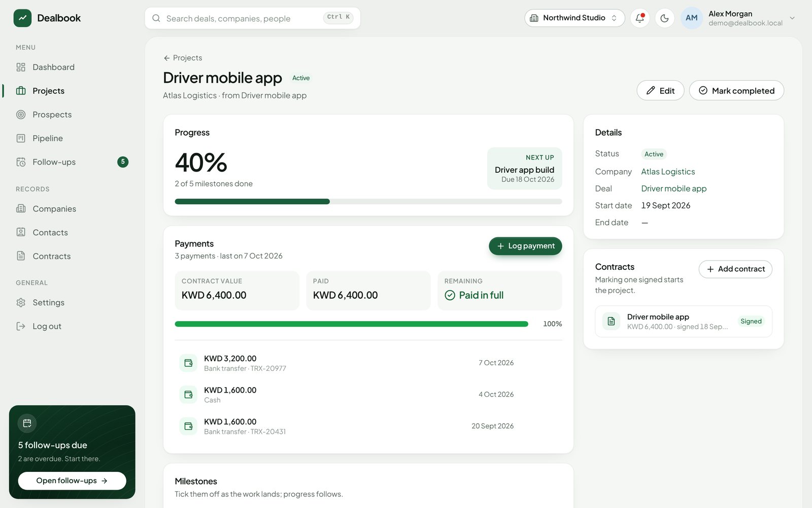Click the wallet icon for the Cash payment
This screenshot has width=812, height=508.
(x=188, y=395)
